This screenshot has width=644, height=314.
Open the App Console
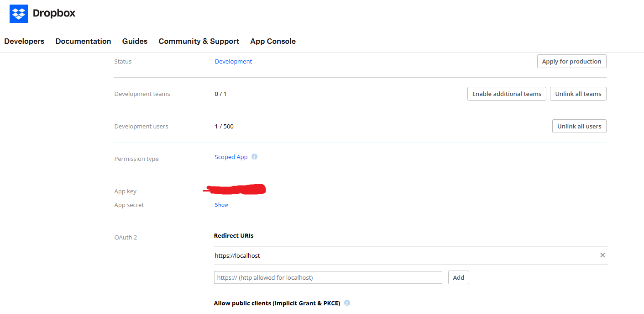[x=272, y=41]
